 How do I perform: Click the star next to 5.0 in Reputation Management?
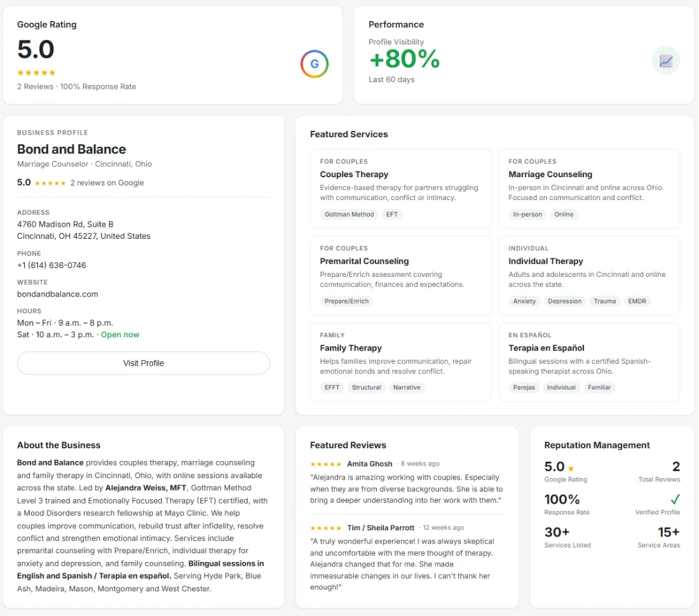[571, 468]
